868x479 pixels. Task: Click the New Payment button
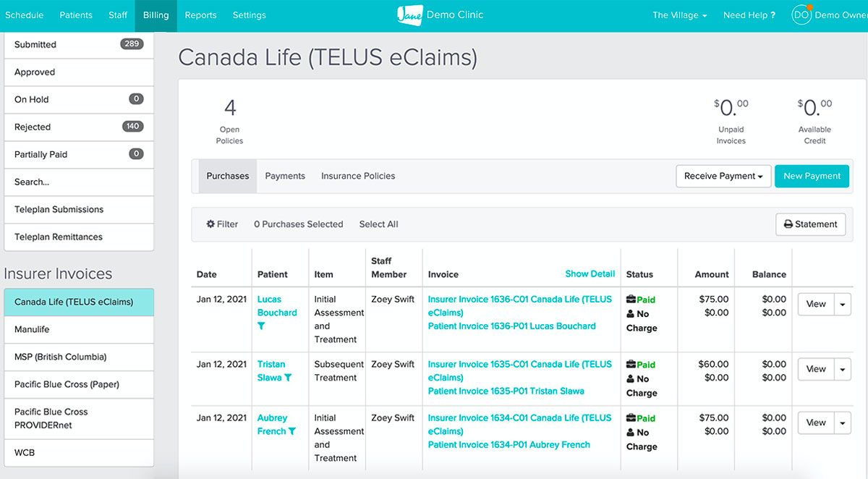(x=812, y=176)
